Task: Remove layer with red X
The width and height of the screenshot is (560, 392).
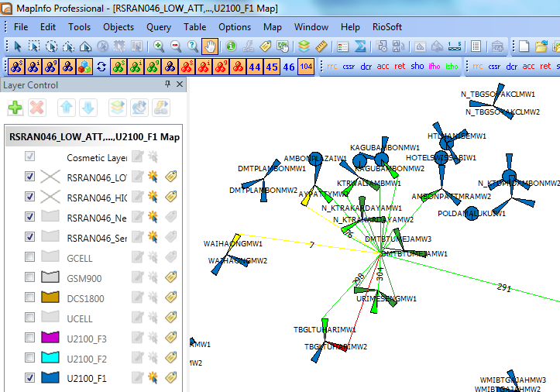Action: click(37, 108)
